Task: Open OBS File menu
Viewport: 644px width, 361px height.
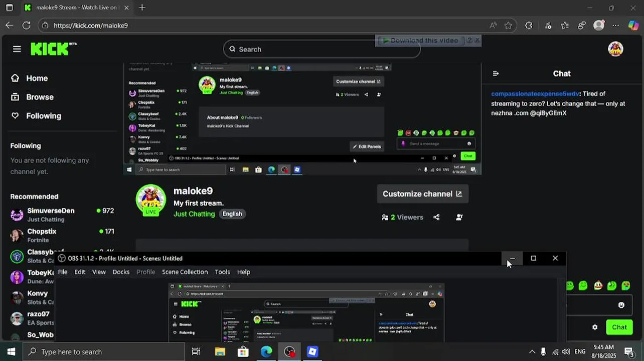Action: click(x=63, y=272)
